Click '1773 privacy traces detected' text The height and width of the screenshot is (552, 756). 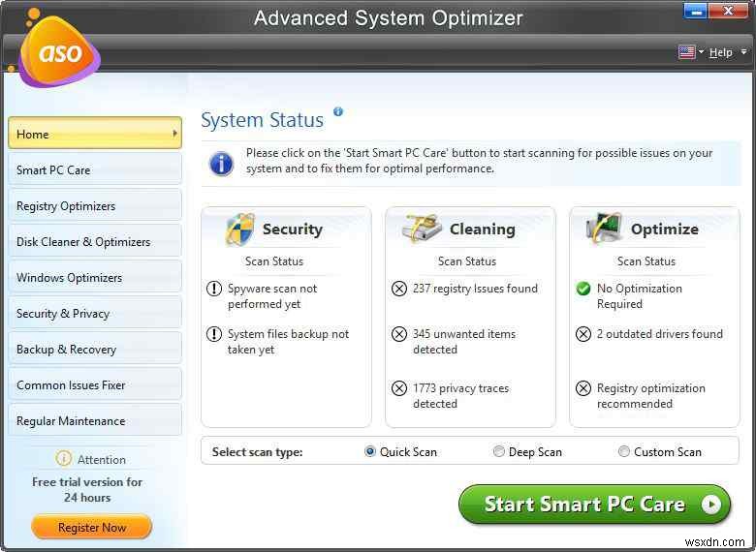(x=461, y=396)
